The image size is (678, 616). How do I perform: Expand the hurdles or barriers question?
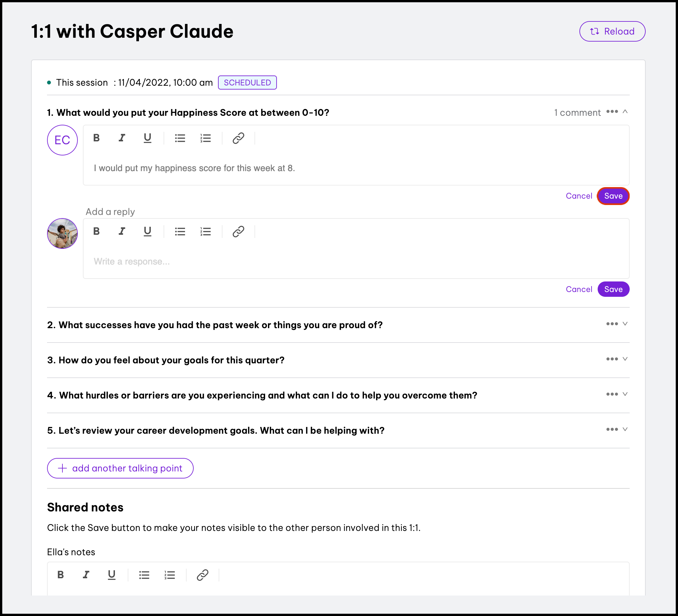pyautogui.click(x=625, y=394)
